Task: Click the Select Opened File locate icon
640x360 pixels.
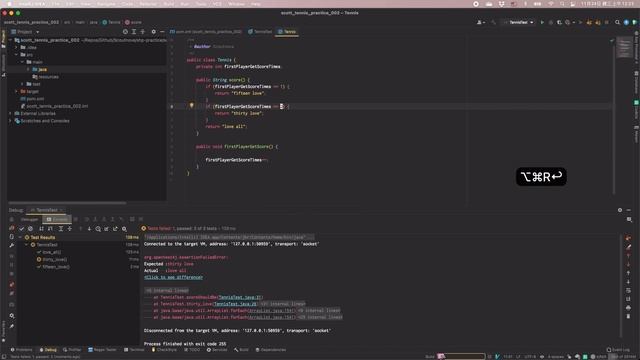Action: coord(125,31)
